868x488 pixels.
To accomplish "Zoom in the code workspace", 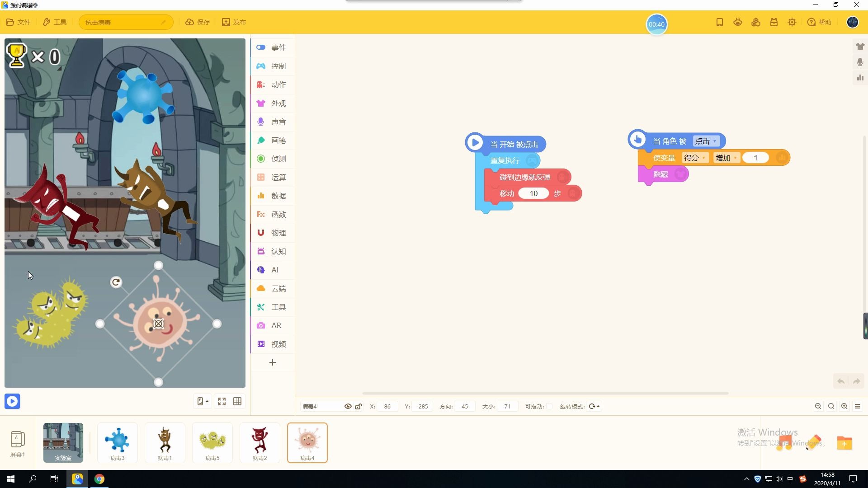I will [844, 406].
